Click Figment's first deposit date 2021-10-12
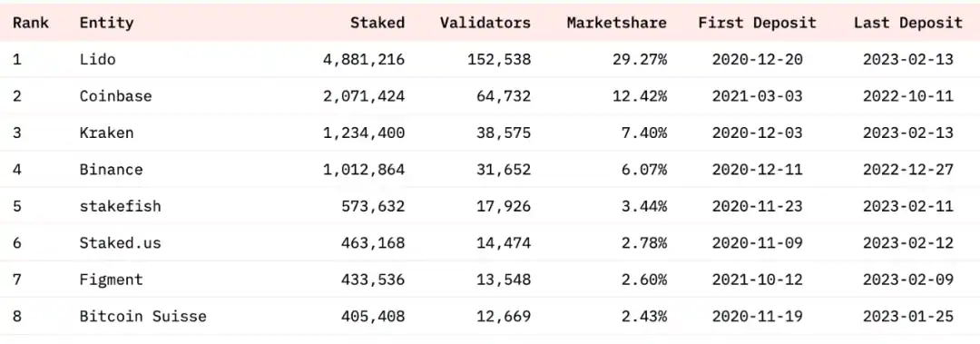The width and height of the screenshot is (980, 344). click(x=757, y=280)
